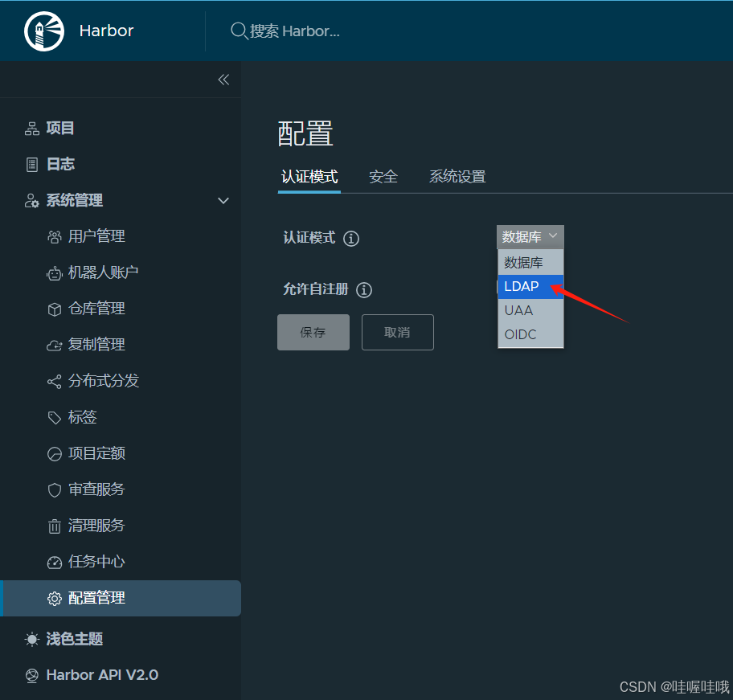Click the Harbor API globe icon

pos(32,675)
